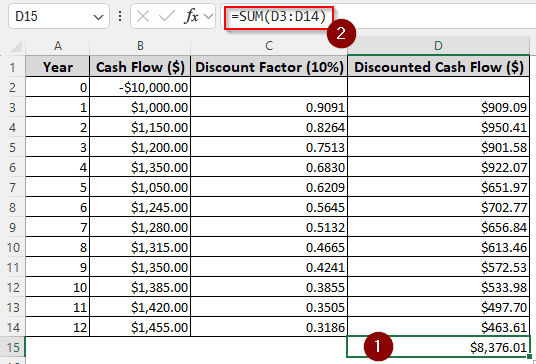Click the Cancel (X) icon in formula bar
The height and width of the screenshot is (364, 536).
(143, 16)
